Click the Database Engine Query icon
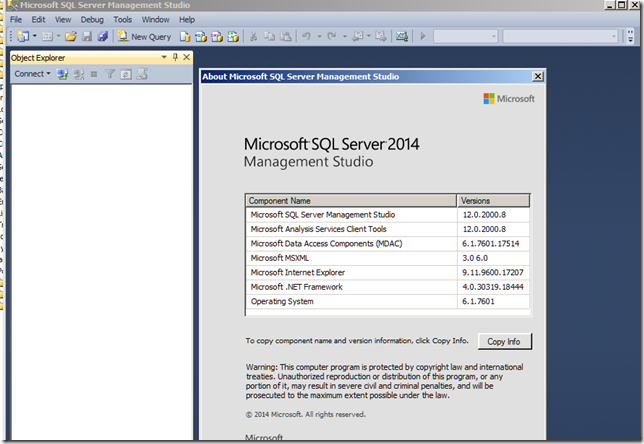This screenshot has height=444, width=644. click(x=185, y=36)
